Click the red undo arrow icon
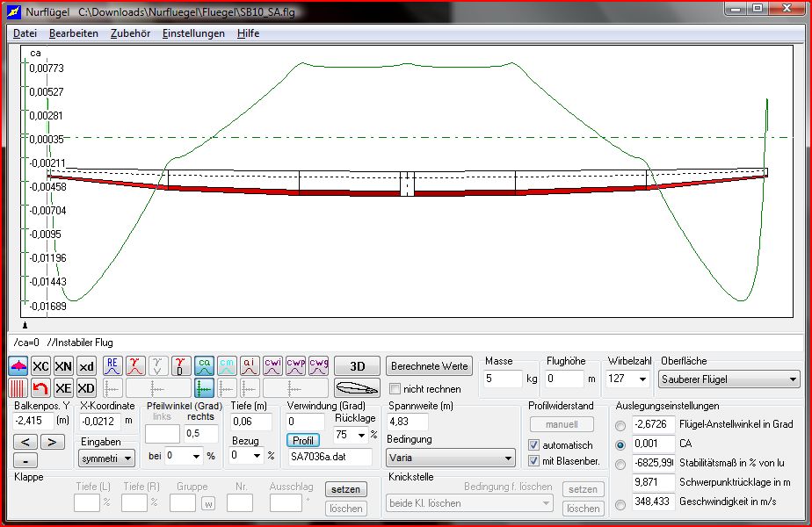 [x=40, y=387]
